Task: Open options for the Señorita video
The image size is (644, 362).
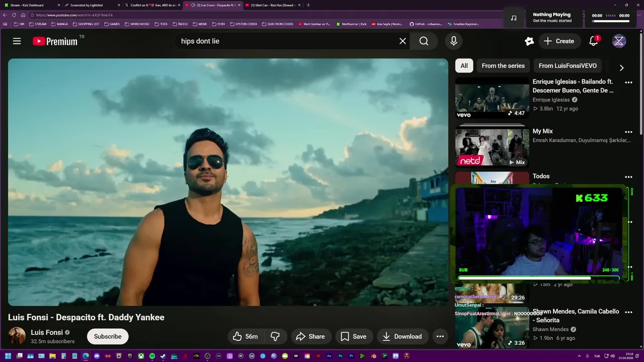Action: 628,312
